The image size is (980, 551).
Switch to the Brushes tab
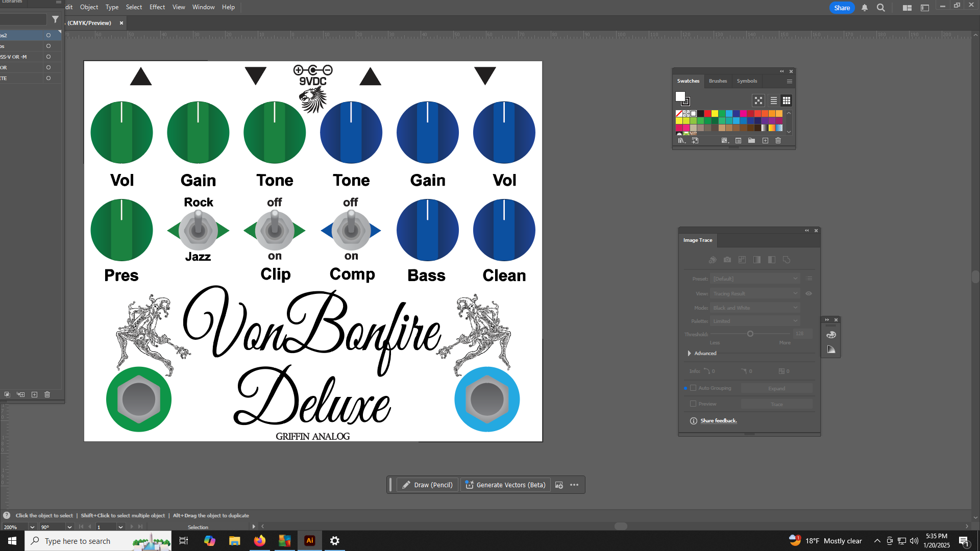tap(718, 81)
